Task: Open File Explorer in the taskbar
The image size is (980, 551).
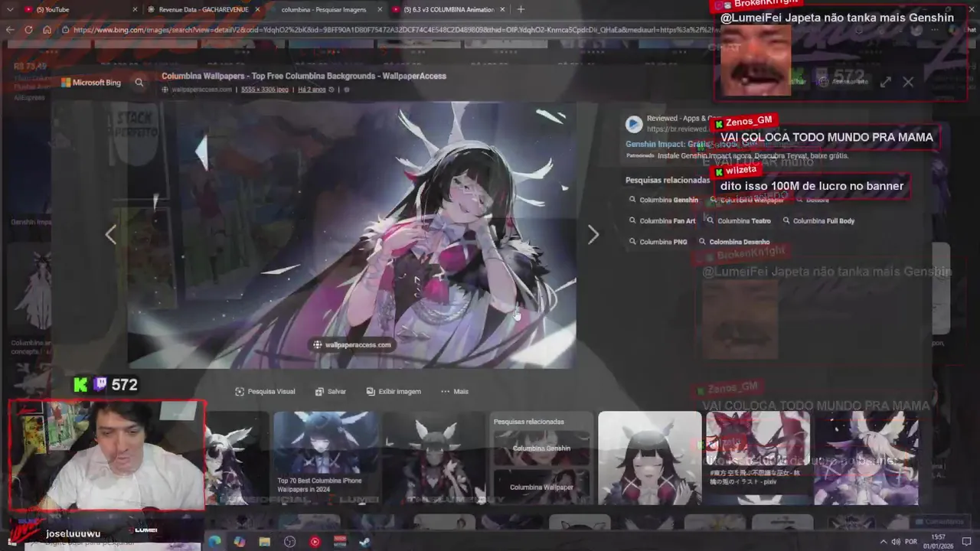Action: coord(264,541)
